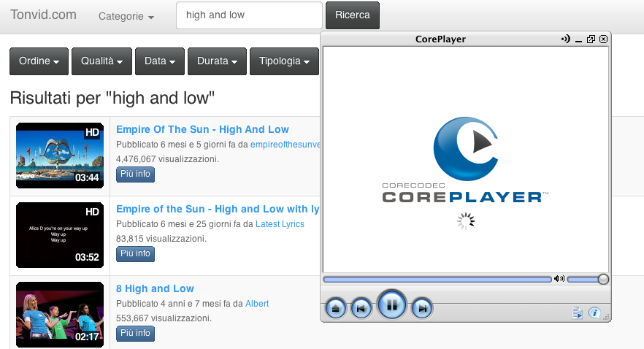Focus the search field containing 'high and low'
The height and width of the screenshot is (349, 644).
click(x=249, y=15)
